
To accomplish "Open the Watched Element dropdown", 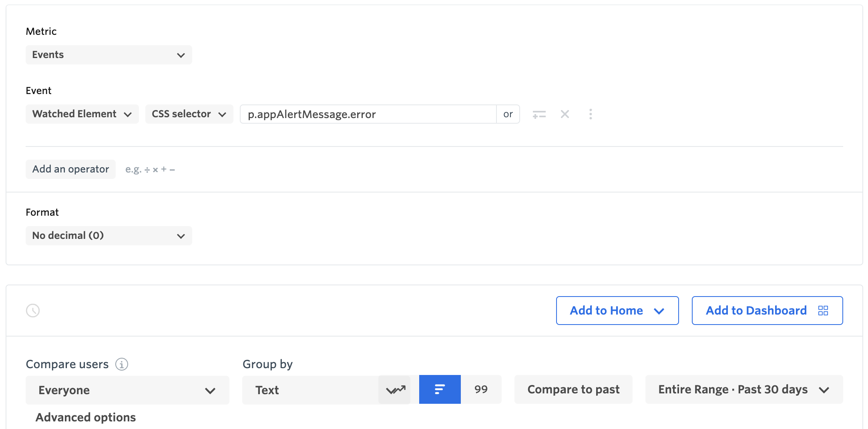I will click(x=82, y=114).
